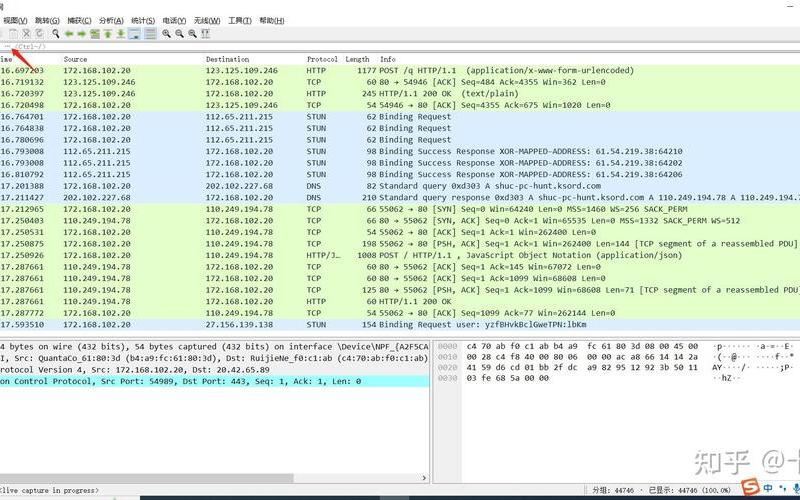Click the reload capture file icon

[x=39, y=34]
